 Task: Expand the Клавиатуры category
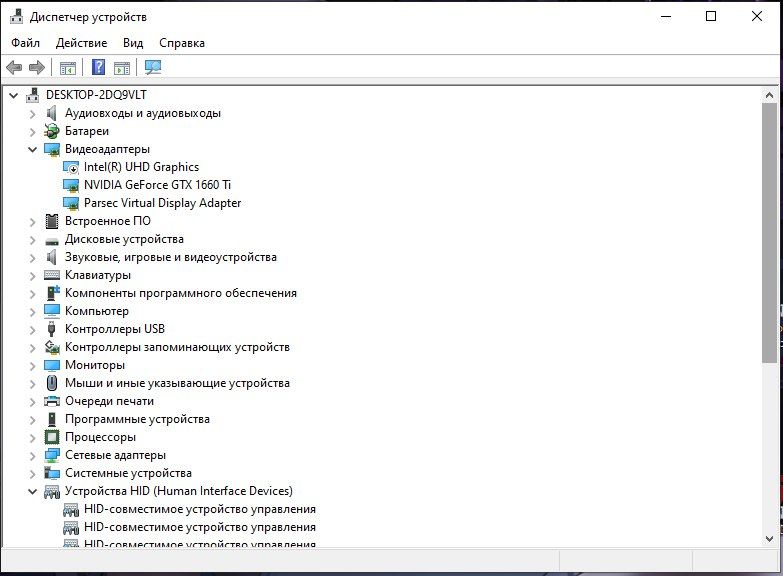pos(32,276)
